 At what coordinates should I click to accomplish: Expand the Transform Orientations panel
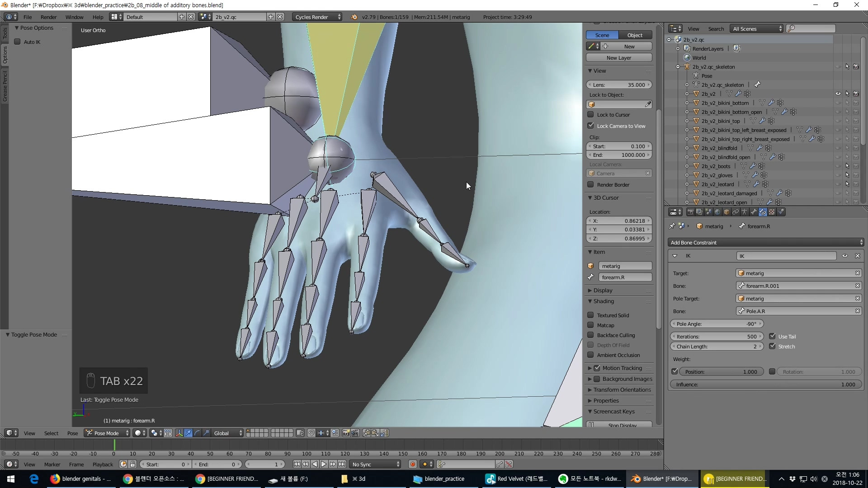622,389
